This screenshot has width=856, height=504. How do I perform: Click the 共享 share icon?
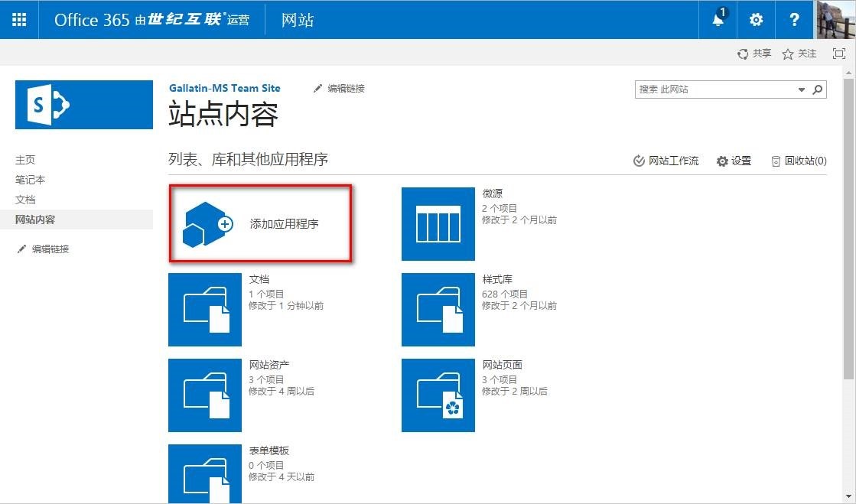[743, 54]
